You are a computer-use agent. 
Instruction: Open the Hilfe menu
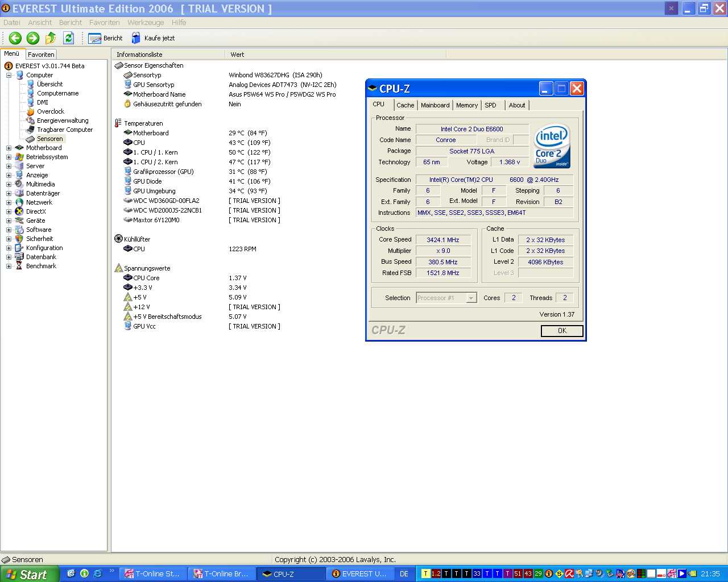(x=179, y=23)
